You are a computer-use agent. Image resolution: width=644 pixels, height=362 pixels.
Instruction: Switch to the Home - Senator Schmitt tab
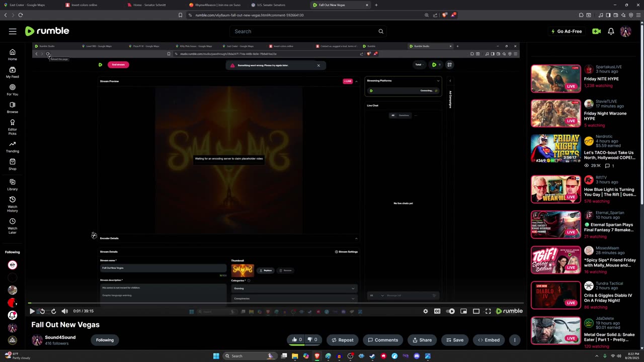pyautogui.click(x=154, y=5)
